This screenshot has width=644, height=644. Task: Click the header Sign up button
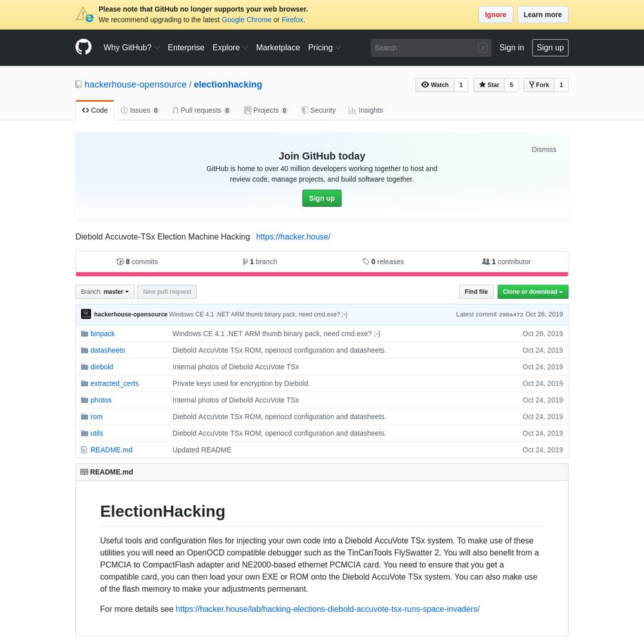[x=550, y=48]
